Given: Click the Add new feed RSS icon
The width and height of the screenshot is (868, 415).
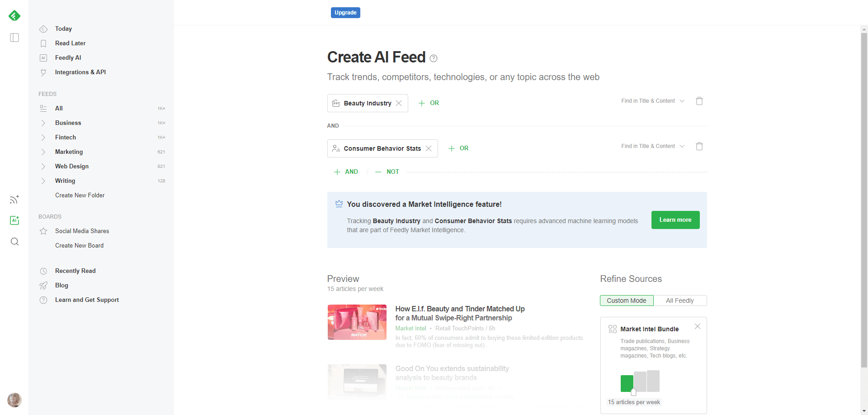Looking at the screenshot, I should click(14, 199).
